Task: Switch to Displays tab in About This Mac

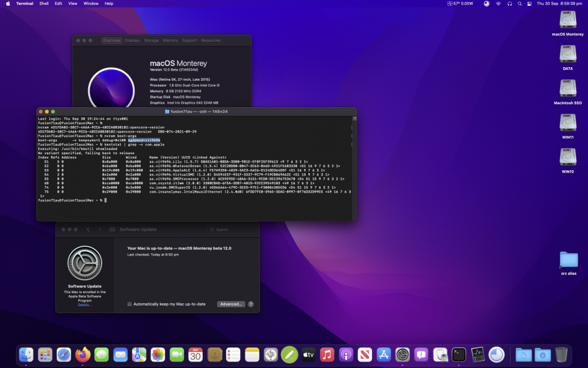Action: coord(132,40)
